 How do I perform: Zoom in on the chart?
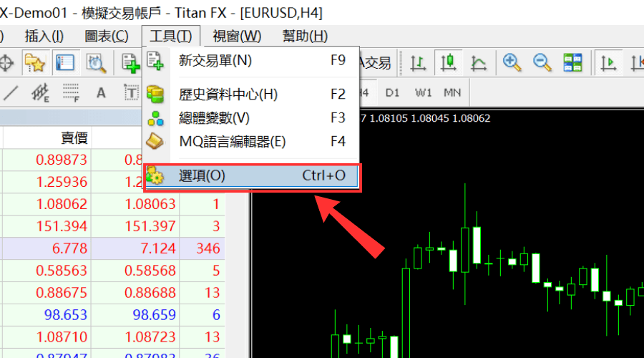512,63
